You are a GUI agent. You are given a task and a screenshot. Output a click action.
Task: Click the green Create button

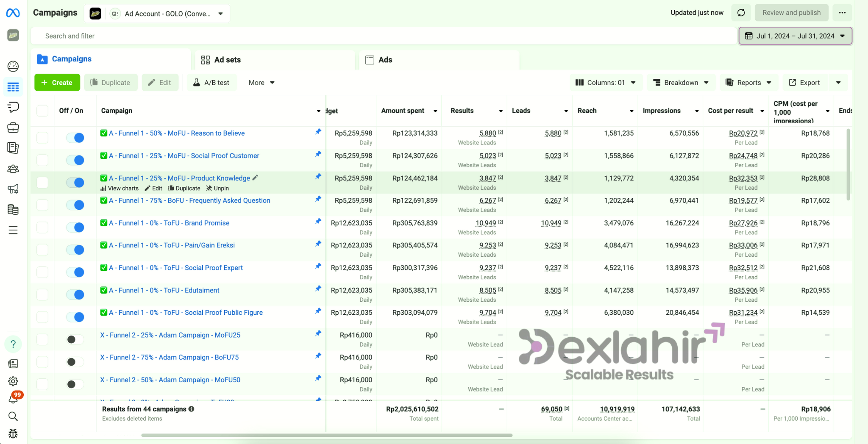pyautogui.click(x=57, y=83)
